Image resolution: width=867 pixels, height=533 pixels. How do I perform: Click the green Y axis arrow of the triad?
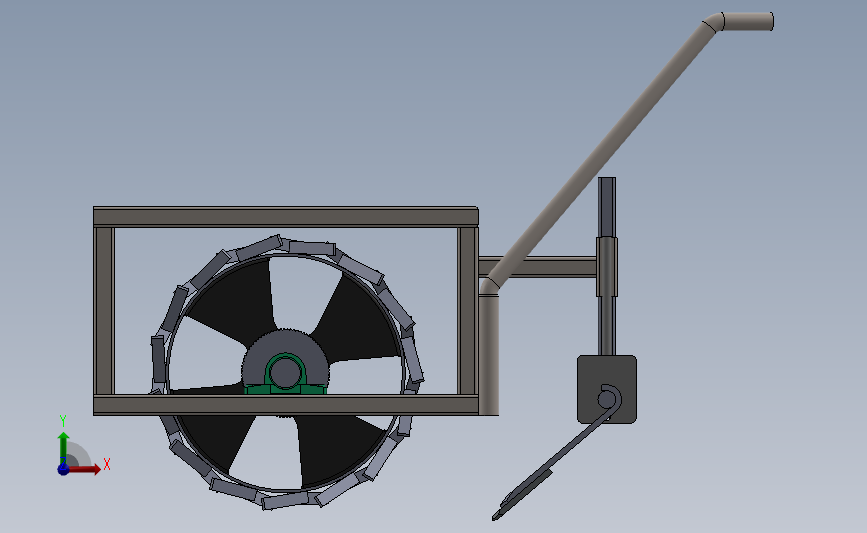click(x=64, y=448)
